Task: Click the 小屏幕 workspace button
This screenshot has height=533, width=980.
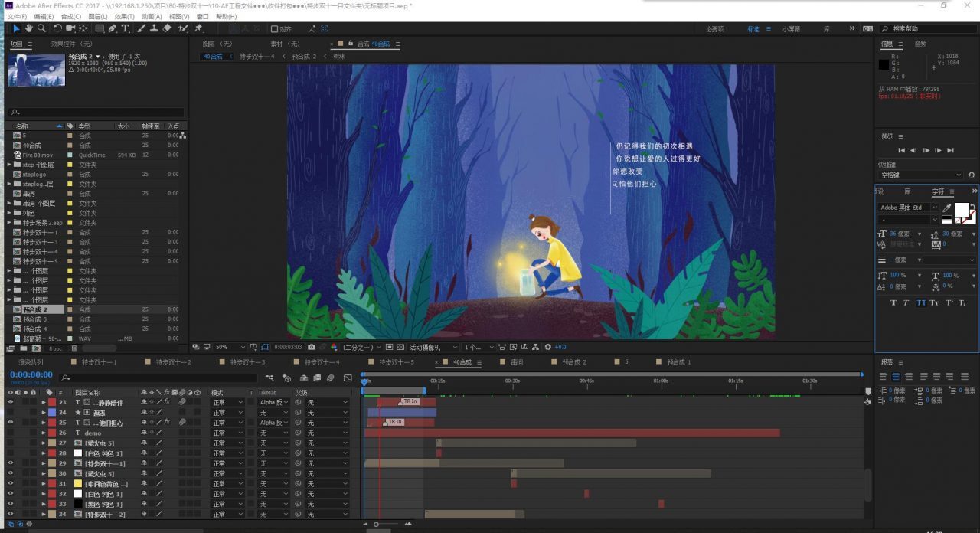Action: pos(791,29)
